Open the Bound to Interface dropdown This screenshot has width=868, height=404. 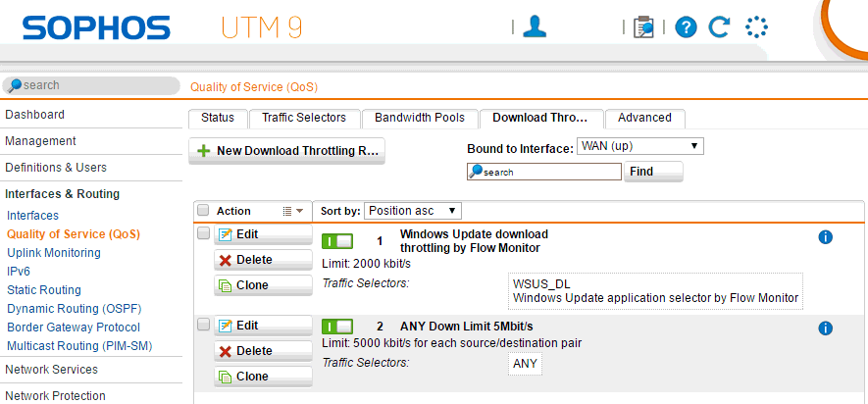(x=639, y=147)
